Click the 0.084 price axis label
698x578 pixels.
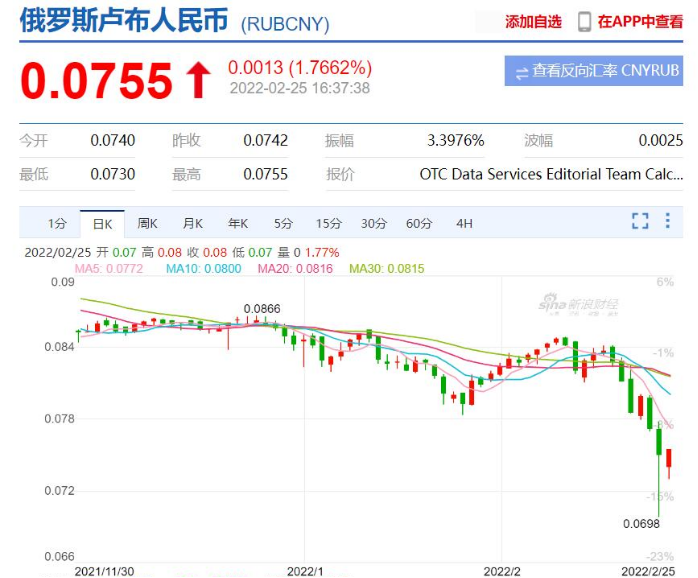point(59,347)
